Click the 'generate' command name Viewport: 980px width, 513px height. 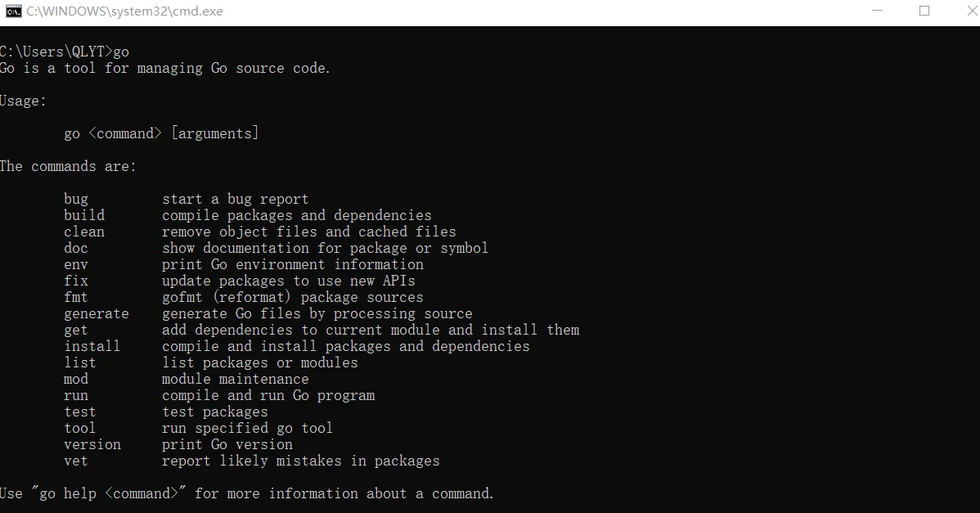(x=97, y=313)
